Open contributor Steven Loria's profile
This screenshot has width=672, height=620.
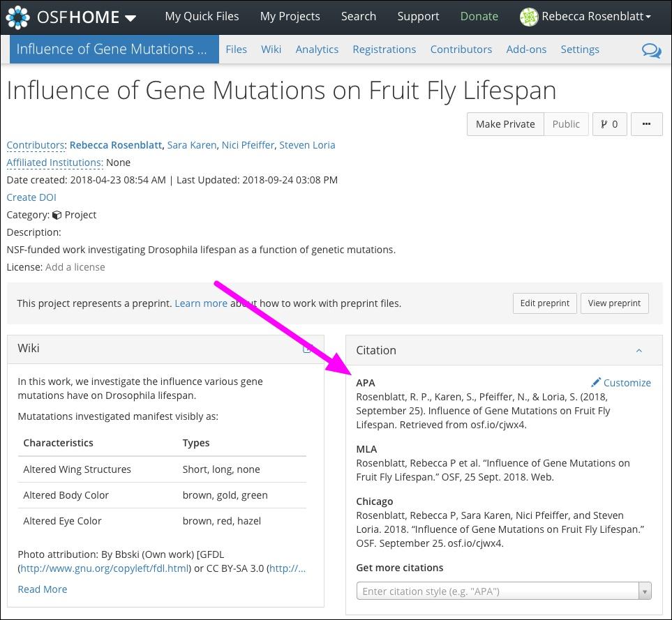[307, 145]
